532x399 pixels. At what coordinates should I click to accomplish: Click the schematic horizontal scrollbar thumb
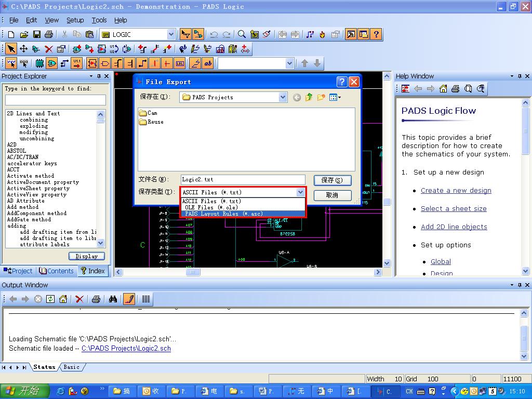click(x=193, y=272)
